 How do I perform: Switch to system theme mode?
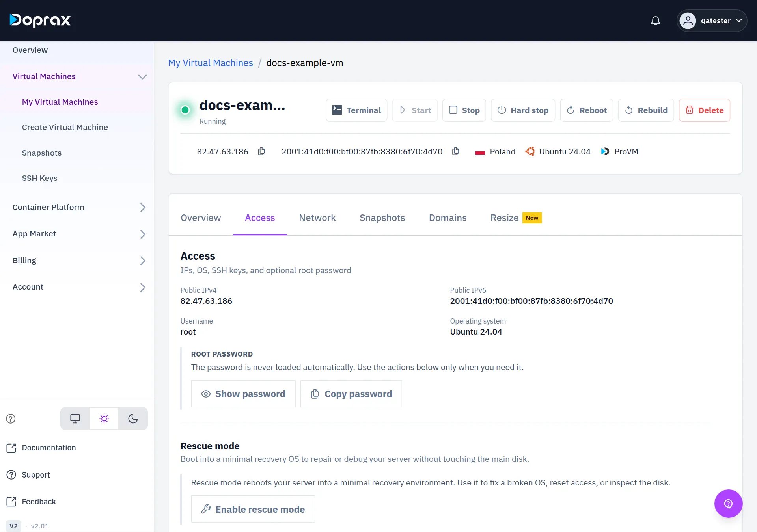[x=75, y=419]
